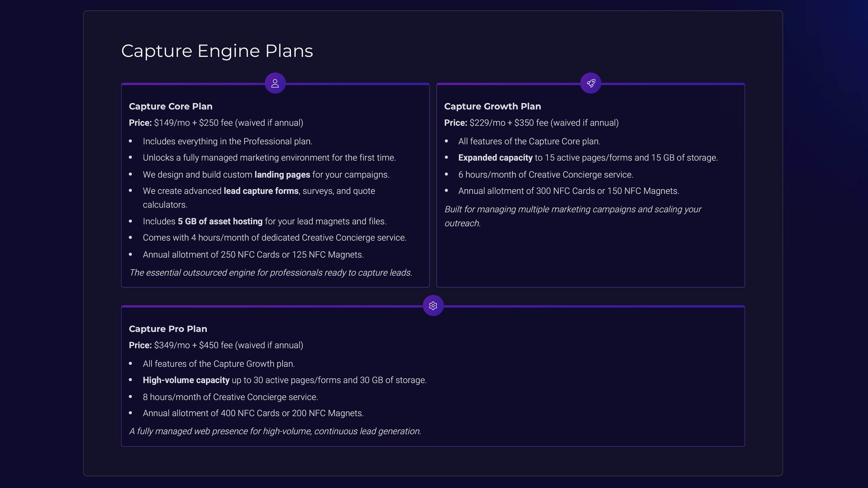
Task: Click the bold 'lead capture forms' text
Action: coord(261,191)
